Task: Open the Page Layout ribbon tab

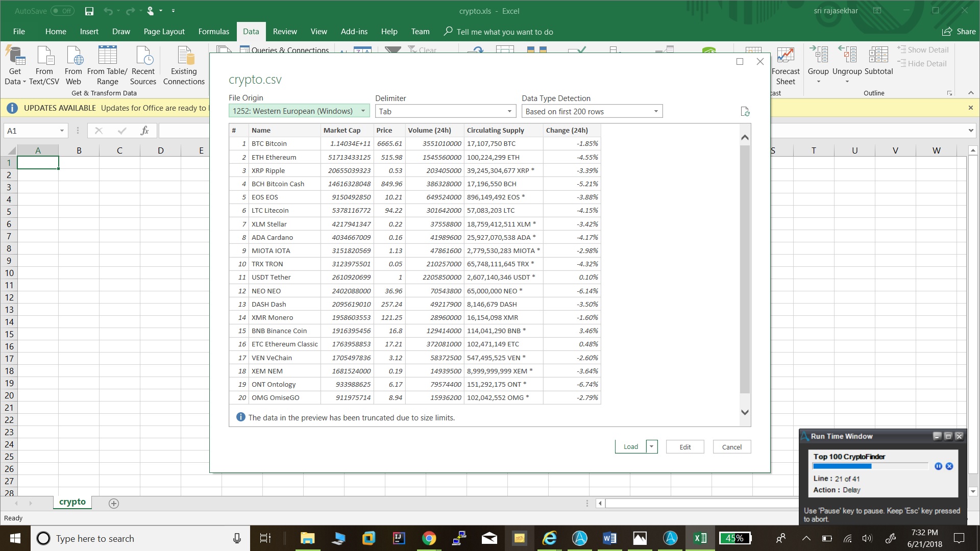Action: 164,32
